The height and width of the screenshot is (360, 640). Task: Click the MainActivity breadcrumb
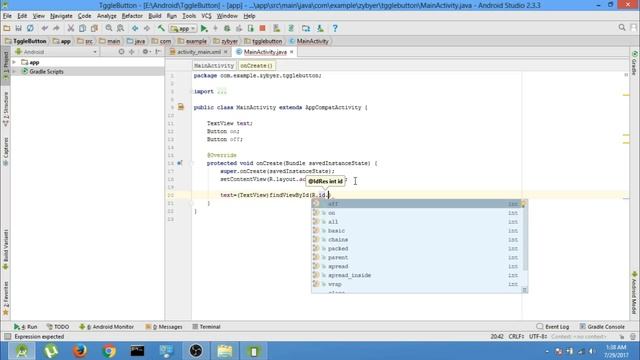[x=309, y=41]
